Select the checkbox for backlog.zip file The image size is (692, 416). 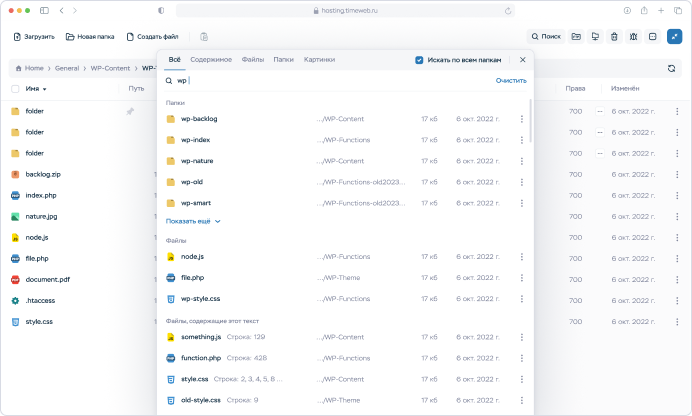(x=15, y=174)
